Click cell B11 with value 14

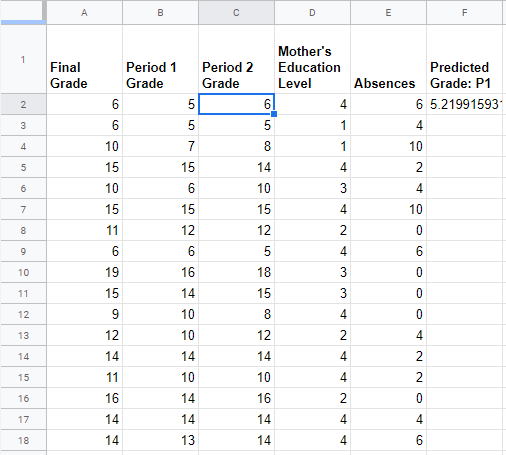[x=160, y=293]
